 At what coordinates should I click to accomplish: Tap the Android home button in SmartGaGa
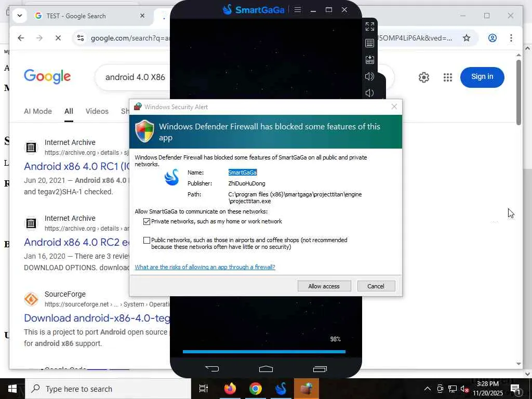(266, 369)
